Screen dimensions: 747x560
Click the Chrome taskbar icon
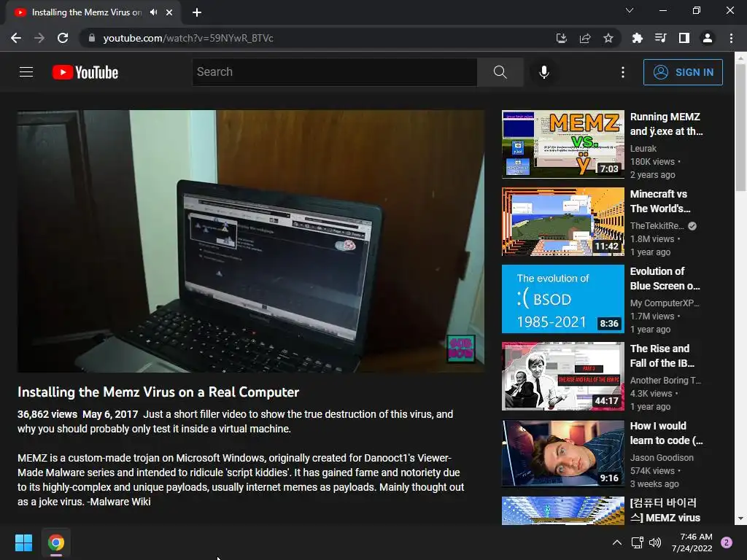pos(55,542)
